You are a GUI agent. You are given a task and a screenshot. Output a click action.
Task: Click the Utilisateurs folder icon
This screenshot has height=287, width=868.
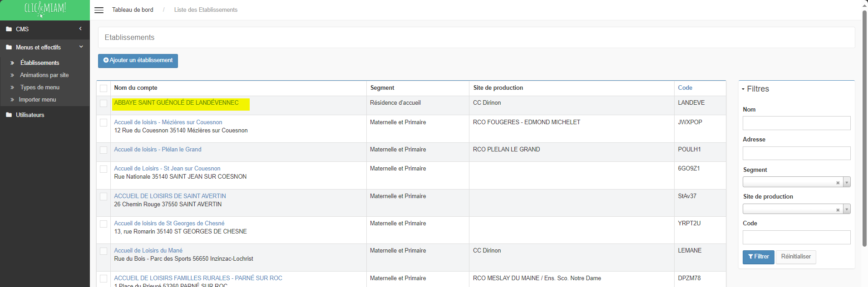[x=9, y=115]
